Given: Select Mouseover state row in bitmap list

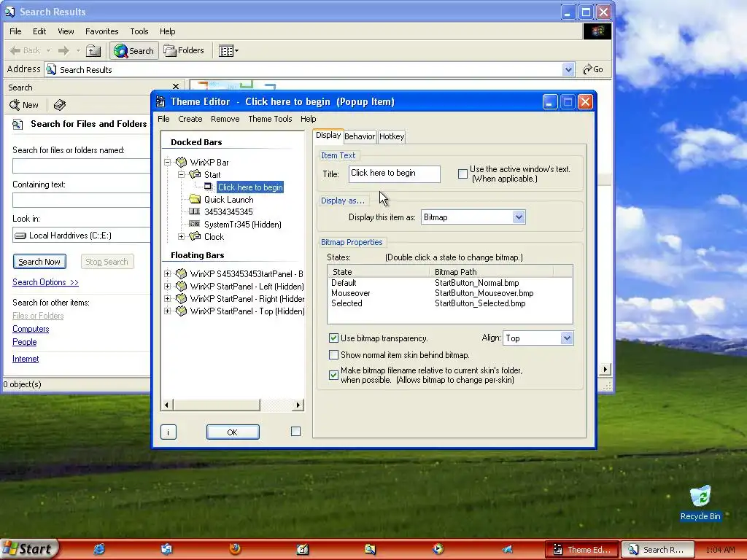Looking at the screenshot, I should point(449,293).
